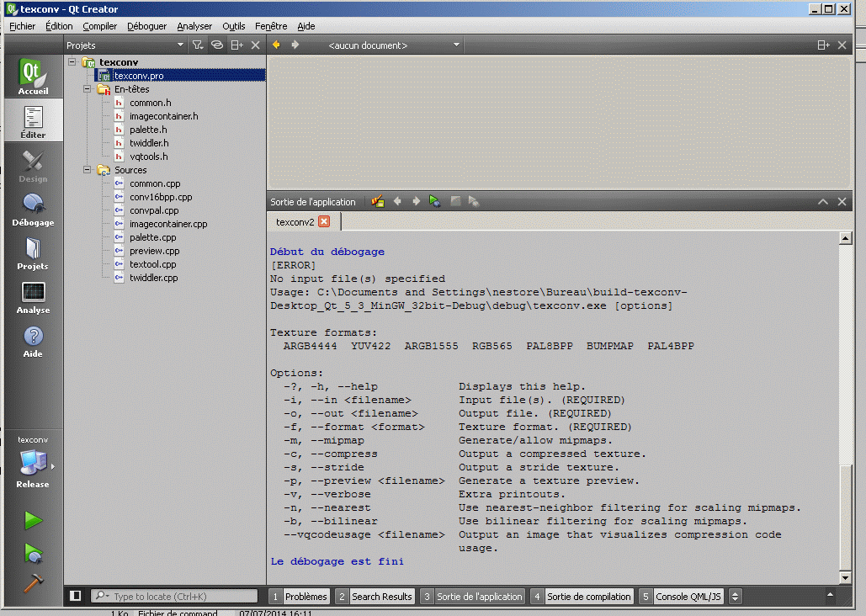Viewport: 866px width, 616px height.
Task: Open the project tree filter icon
Action: [x=197, y=45]
